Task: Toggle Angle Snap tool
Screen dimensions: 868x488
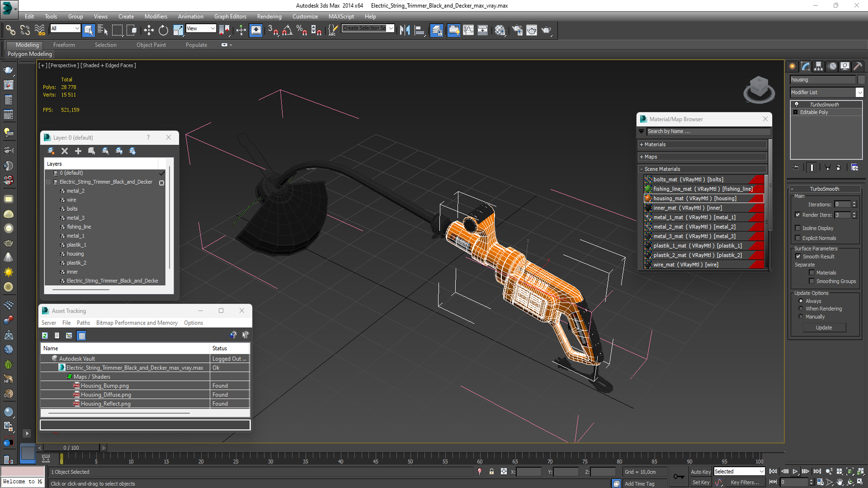Action: pyautogui.click(x=288, y=30)
